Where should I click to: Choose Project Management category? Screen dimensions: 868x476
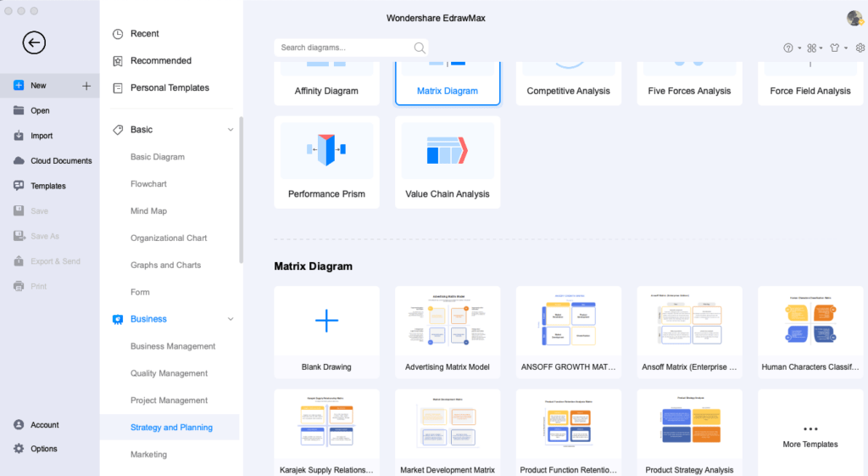coord(169,400)
